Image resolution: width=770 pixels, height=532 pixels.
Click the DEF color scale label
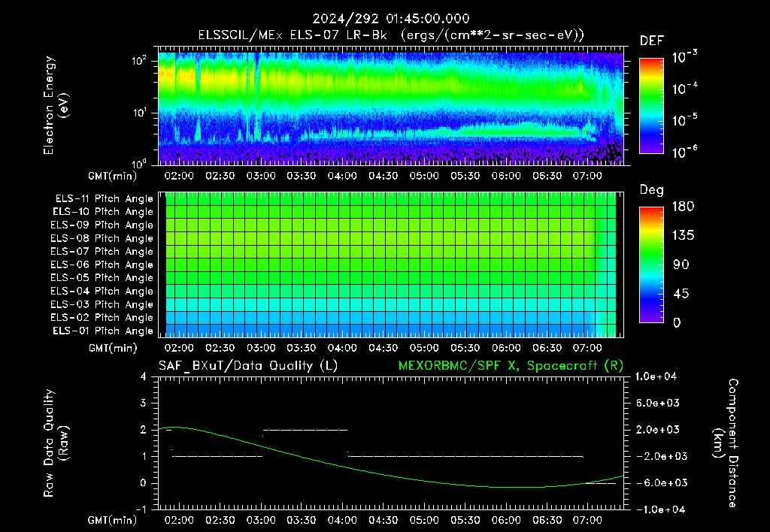652,41
